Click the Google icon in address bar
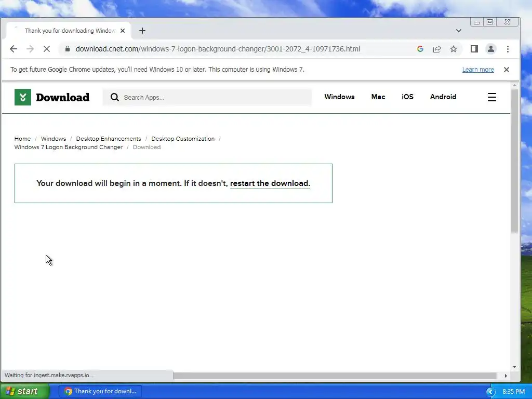Viewport: 532px width, 399px height. (420, 49)
